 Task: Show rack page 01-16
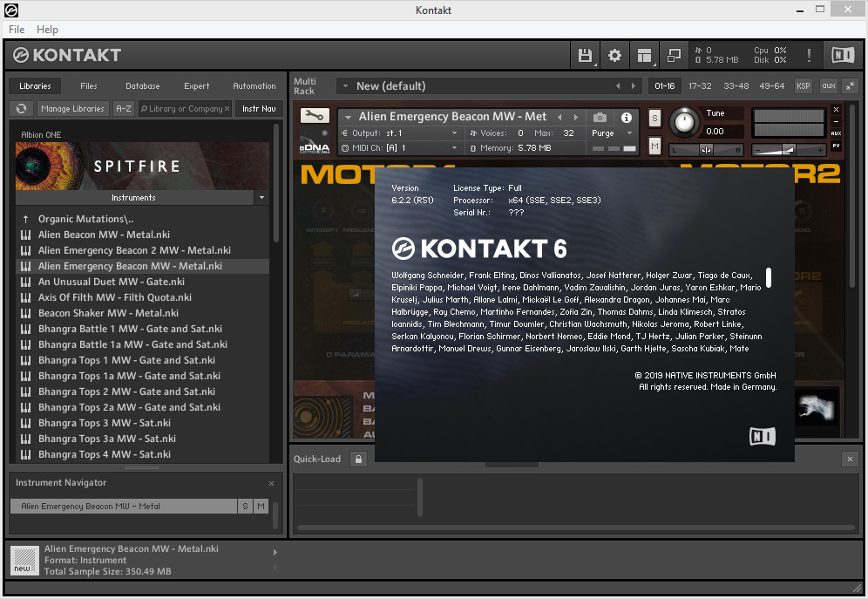point(664,85)
